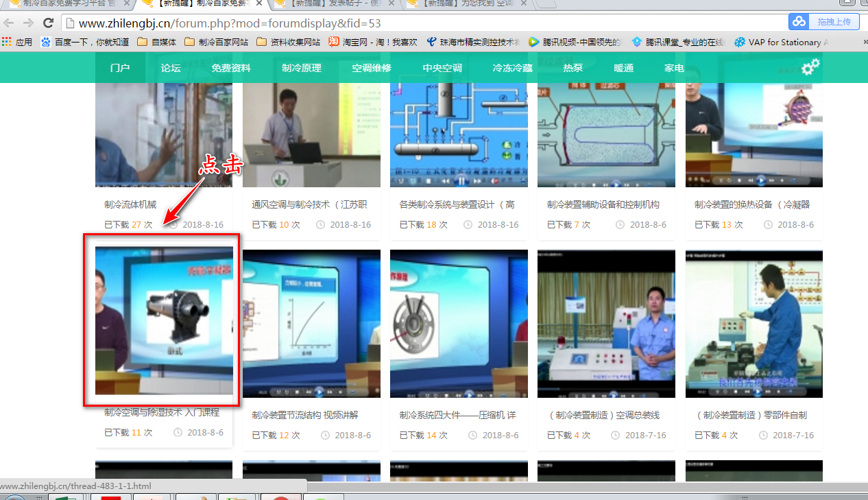Click the 已下载 18 次 download count

click(x=423, y=224)
